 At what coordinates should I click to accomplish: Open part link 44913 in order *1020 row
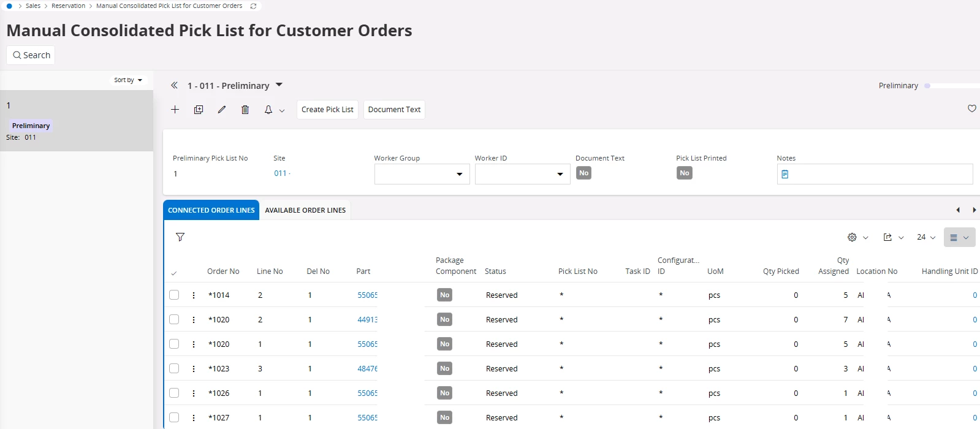click(x=368, y=320)
